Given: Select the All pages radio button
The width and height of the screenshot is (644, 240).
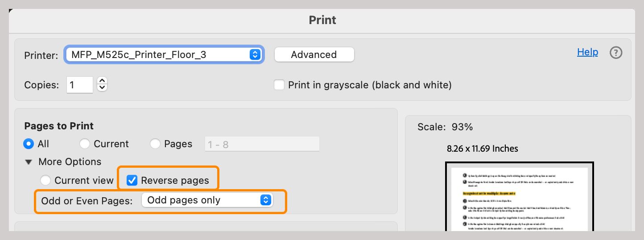Looking at the screenshot, I should click(x=29, y=144).
